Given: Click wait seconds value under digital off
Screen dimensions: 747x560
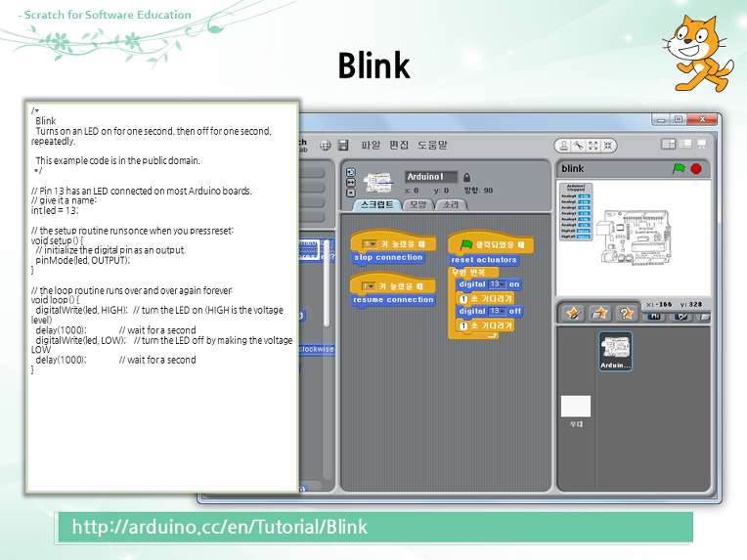Looking at the screenshot, I should tap(463, 325).
